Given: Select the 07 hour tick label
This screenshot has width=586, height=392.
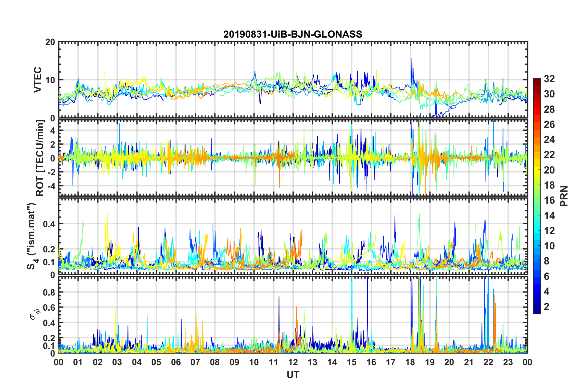Looking at the screenshot, I should click(x=195, y=362).
